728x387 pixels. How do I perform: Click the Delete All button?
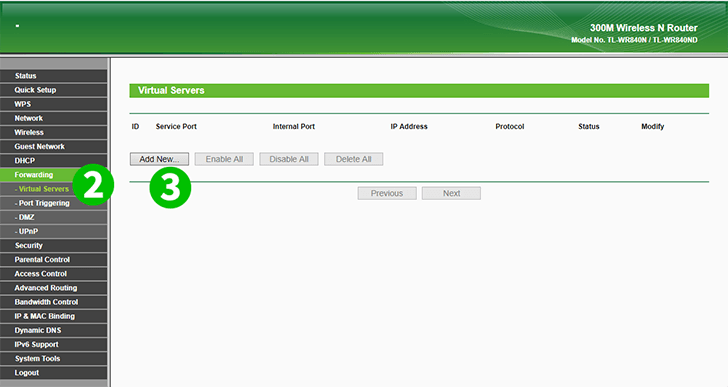[353, 159]
